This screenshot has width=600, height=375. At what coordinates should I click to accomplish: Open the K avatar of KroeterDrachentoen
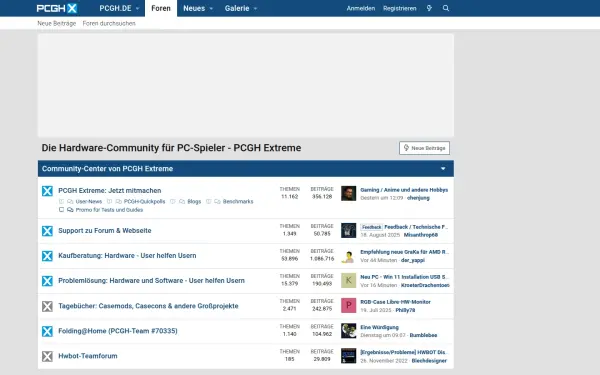coord(348,280)
